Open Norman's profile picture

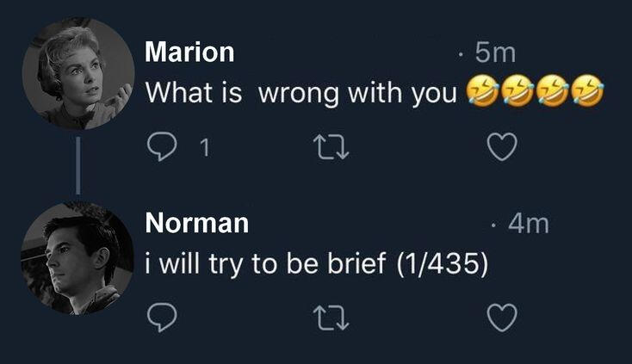click(x=77, y=258)
